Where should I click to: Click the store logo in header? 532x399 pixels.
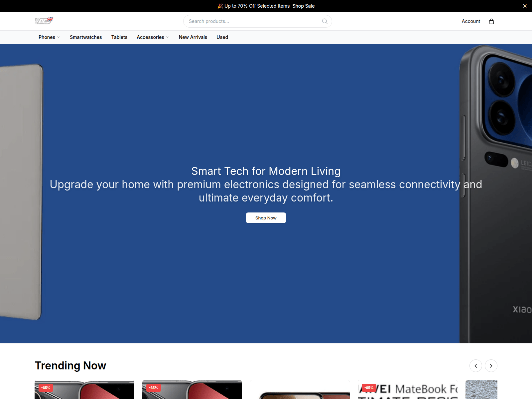click(x=44, y=21)
